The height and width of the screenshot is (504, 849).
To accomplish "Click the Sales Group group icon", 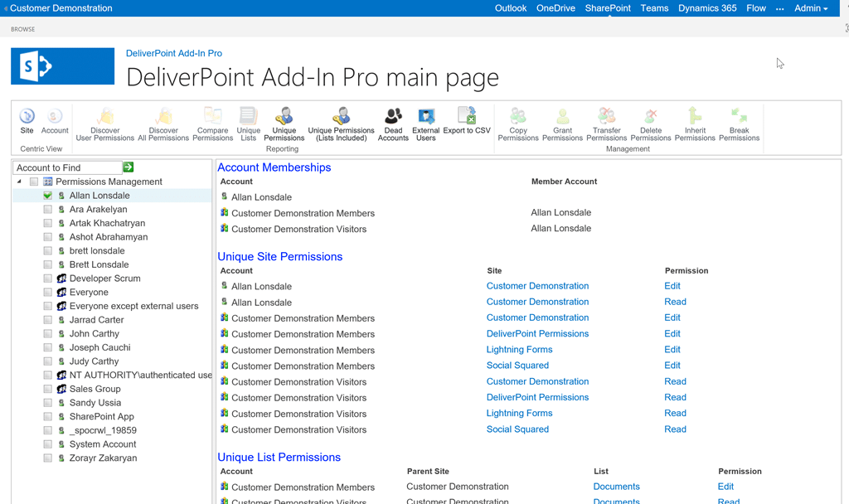I will (61, 389).
